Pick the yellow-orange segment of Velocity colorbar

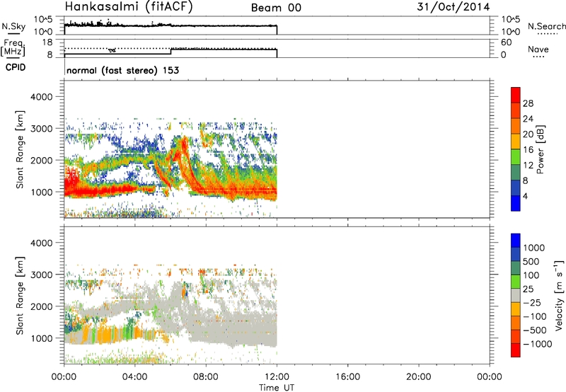(516, 309)
